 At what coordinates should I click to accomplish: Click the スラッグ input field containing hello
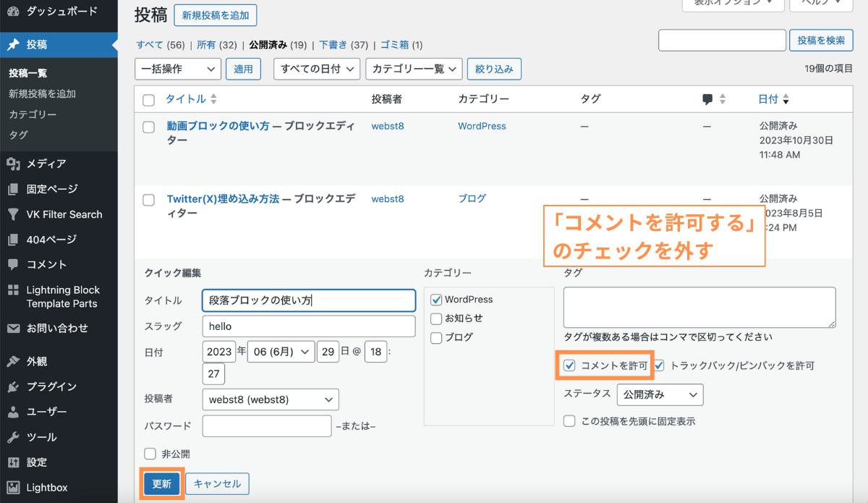(x=309, y=326)
